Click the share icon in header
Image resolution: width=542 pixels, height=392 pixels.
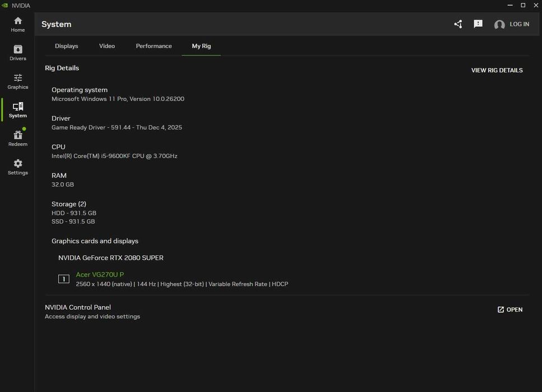click(x=458, y=24)
